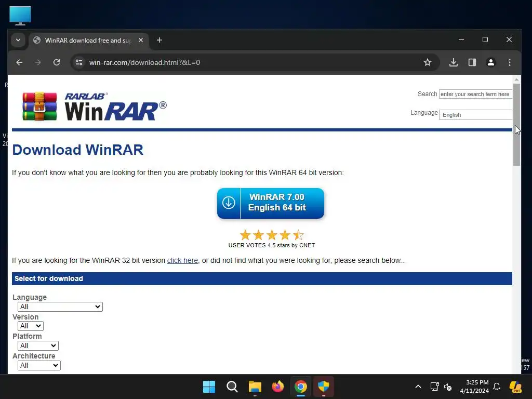This screenshot has height=399, width=532.
Task: View site information icon in address bar
Action: 79,62
